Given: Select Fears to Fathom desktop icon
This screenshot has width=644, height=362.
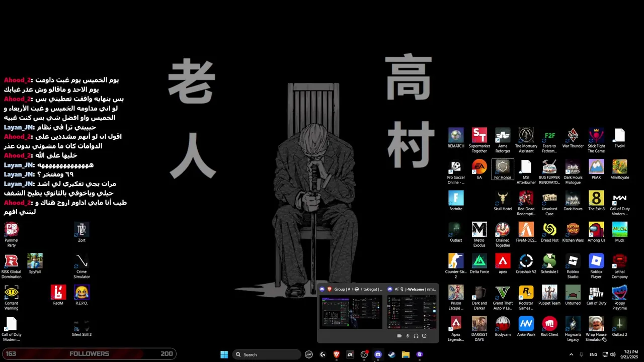Looking at the screenshot, I should [x=549, y=140].
